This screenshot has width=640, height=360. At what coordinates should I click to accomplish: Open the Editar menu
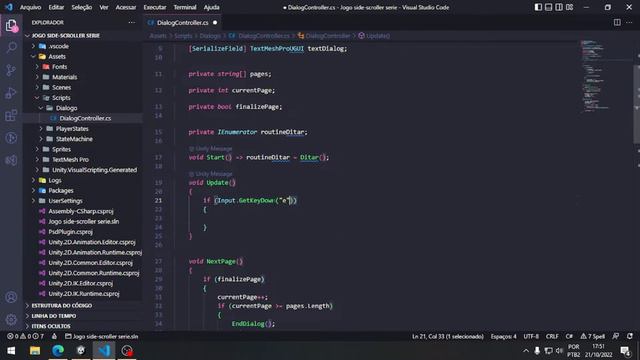[x=56, y=7]
